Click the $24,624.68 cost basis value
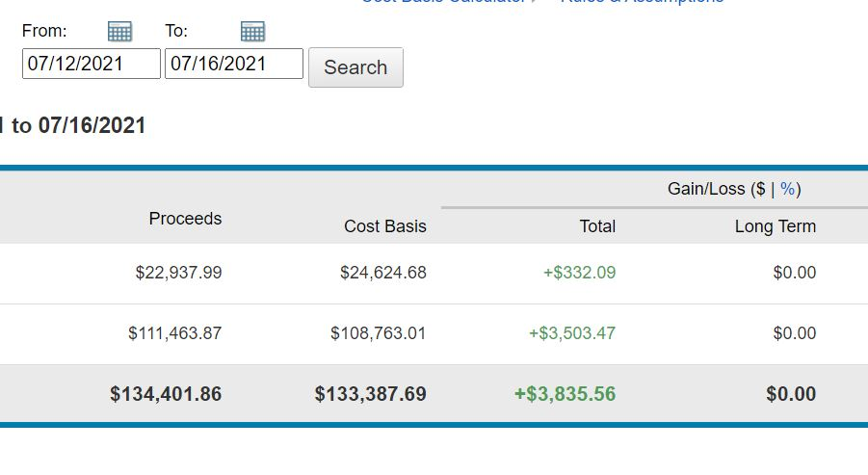Image resolution: width=868 pixels, height=475 pixels. pos(382,273)
